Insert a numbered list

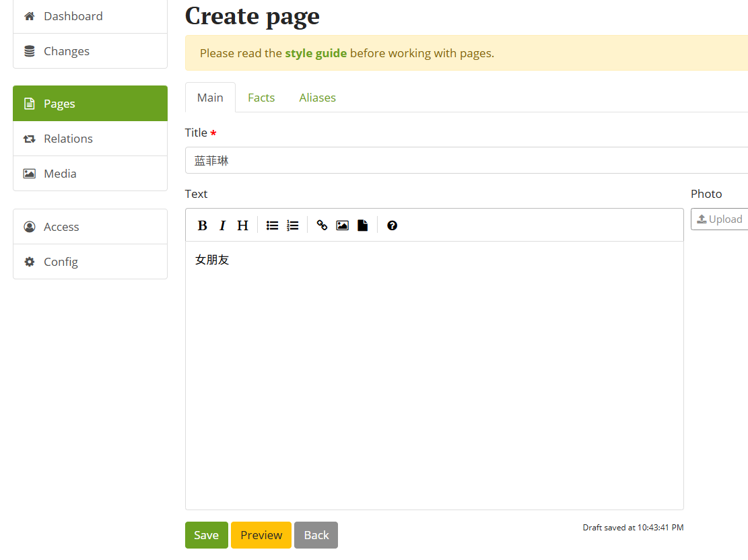coord(292,225)
